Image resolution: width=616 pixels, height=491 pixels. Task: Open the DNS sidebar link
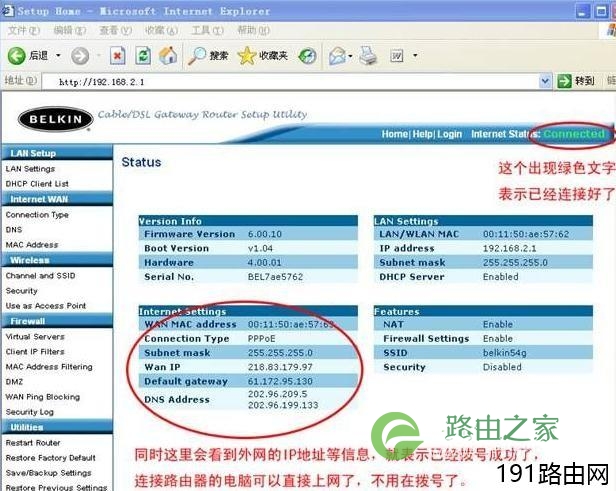[14, 230]
